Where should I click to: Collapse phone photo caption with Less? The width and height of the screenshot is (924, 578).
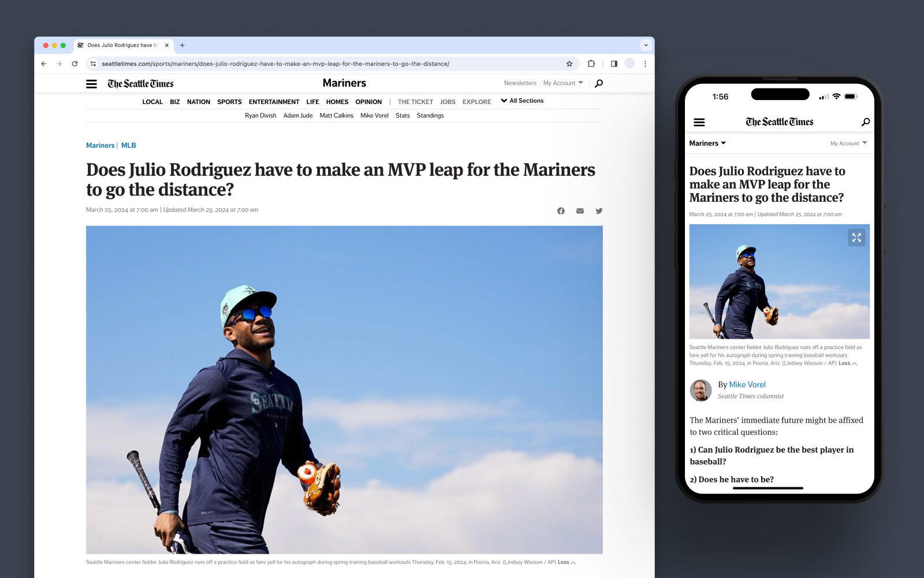pyautogui.click(x=848, y=364)
